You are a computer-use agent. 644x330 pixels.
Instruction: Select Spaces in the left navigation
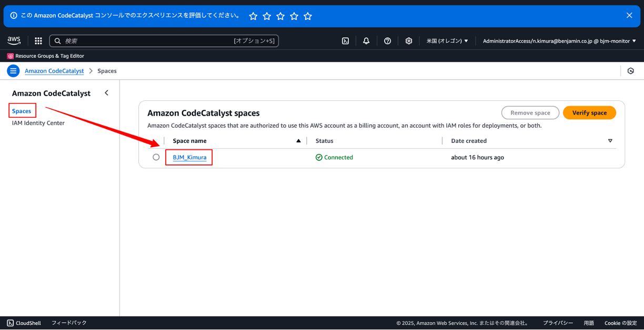point(22,110)
